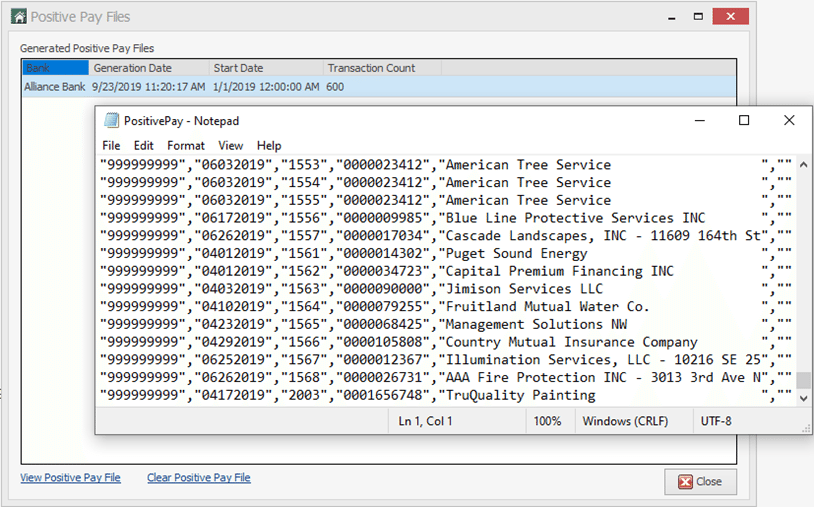Click the line with check number 1554
814x507 pixels.
pos(446,183)
